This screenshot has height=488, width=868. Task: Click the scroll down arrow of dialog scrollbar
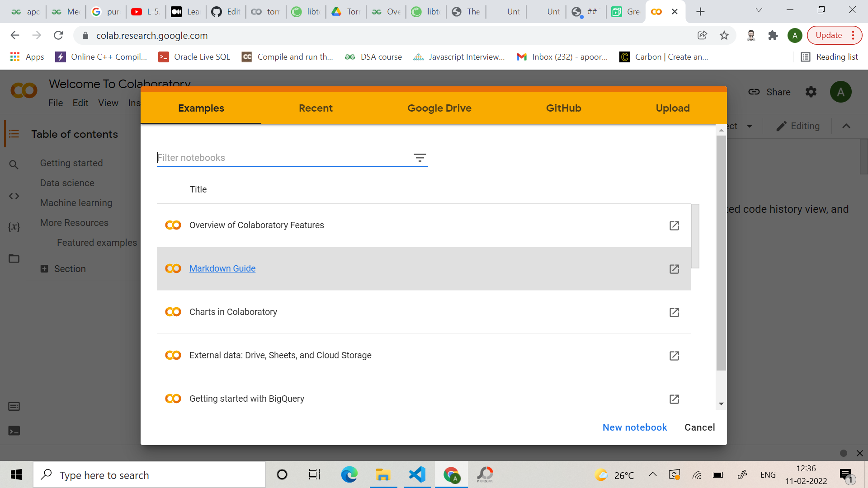(721, 404)
